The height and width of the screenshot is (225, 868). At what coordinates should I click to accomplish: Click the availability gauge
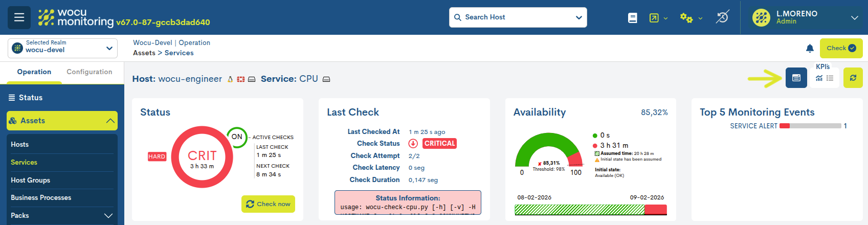pyautogui.click(x=549, y=150)
